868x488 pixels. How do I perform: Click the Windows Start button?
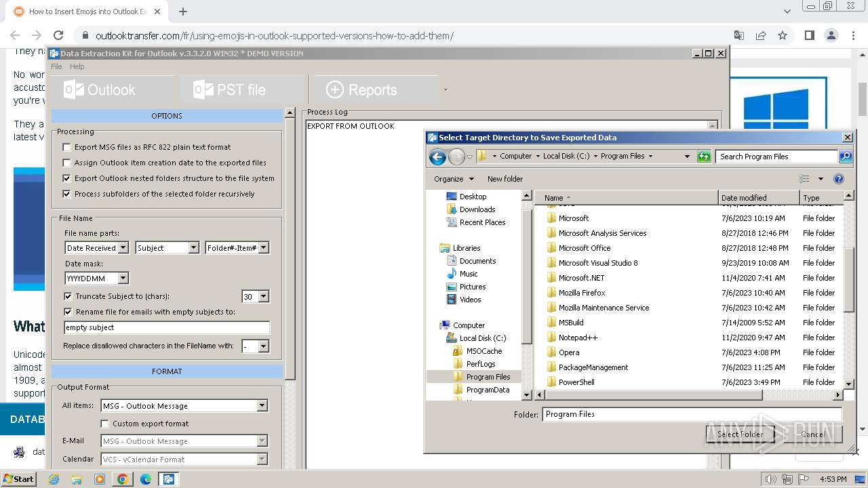pyautogui.click(x=19, y=479)
